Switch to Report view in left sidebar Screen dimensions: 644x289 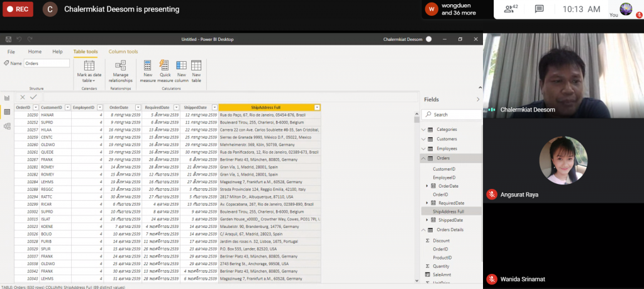(x=7, y=98)
